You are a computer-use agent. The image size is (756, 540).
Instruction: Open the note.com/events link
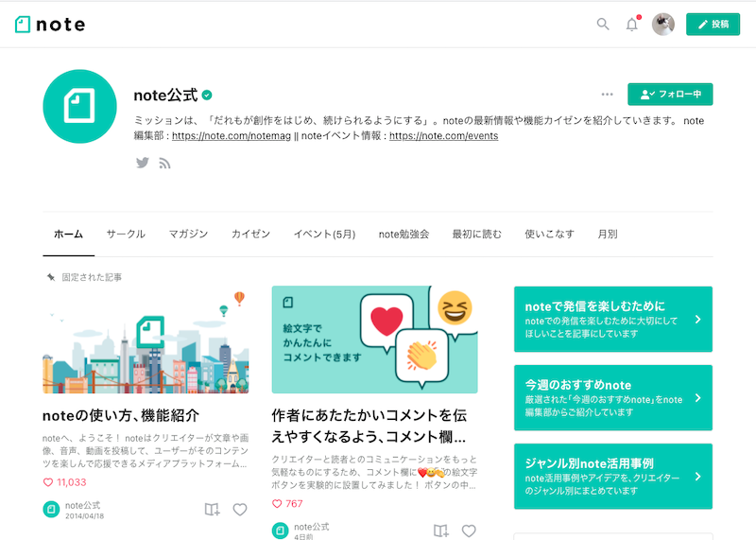(443, 136)
